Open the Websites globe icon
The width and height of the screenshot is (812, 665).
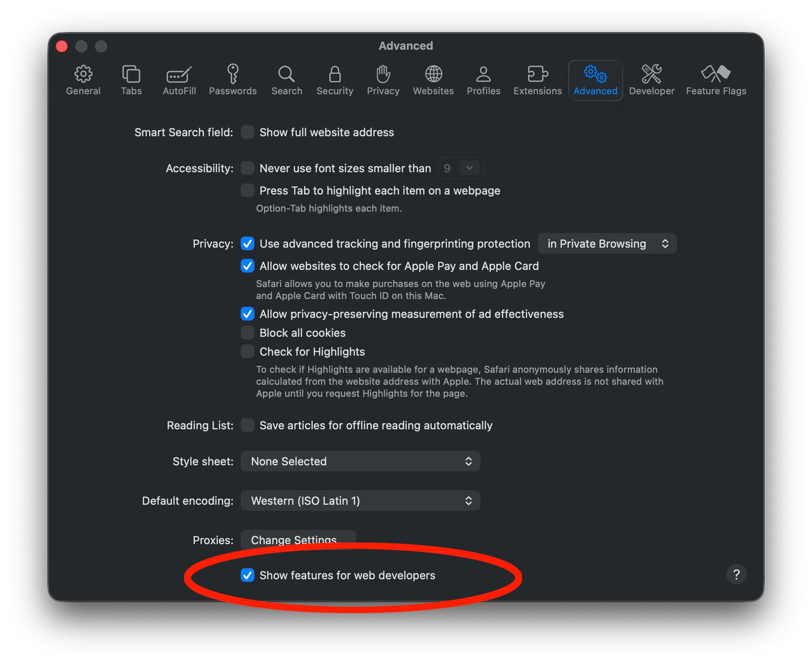(x=433, y=74)
